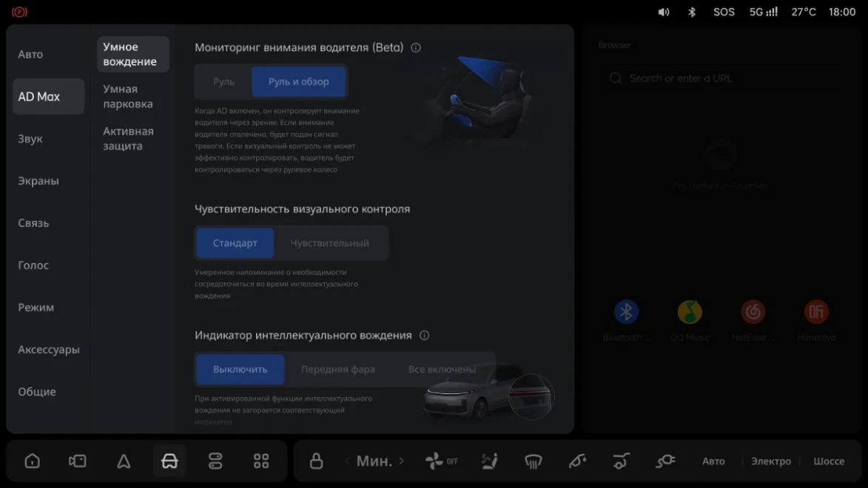Open the trunk control icon

(621, 461)
